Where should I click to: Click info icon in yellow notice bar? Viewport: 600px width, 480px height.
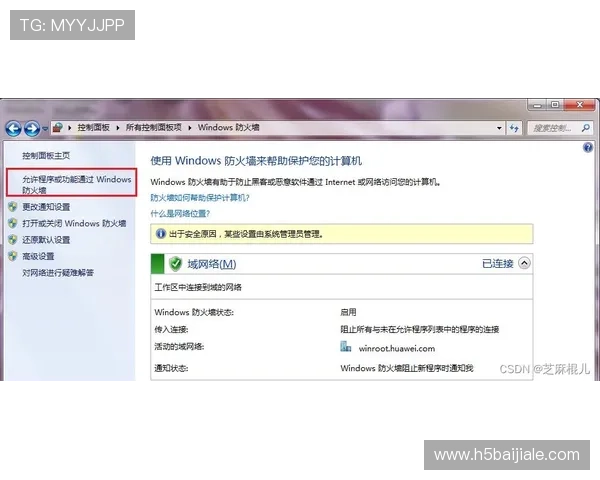click(x=161, y=233)
